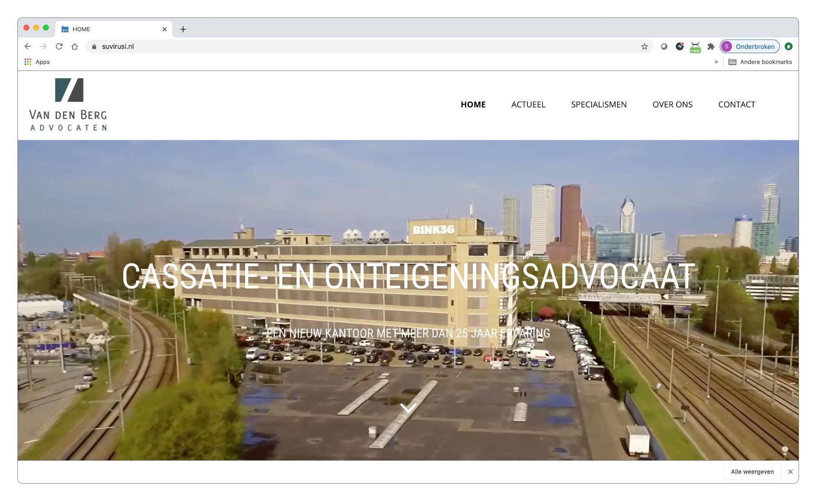Open the SPECIALISMEN menu item
This screenshot has width=816, height=504.
pos(598,105)
